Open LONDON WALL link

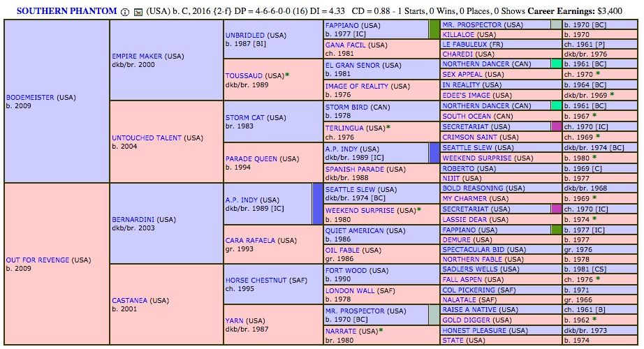(x=350, y=290)
